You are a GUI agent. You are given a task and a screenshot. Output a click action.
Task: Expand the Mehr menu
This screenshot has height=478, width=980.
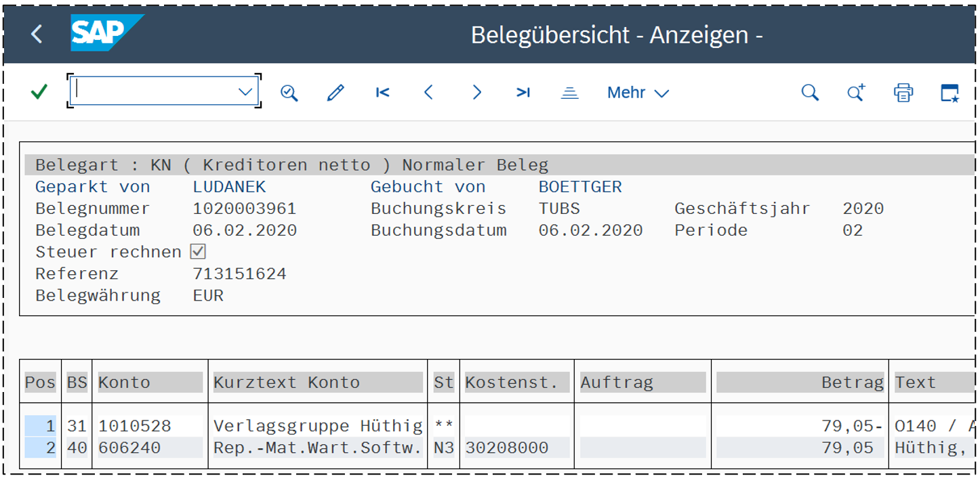[637, 93]
